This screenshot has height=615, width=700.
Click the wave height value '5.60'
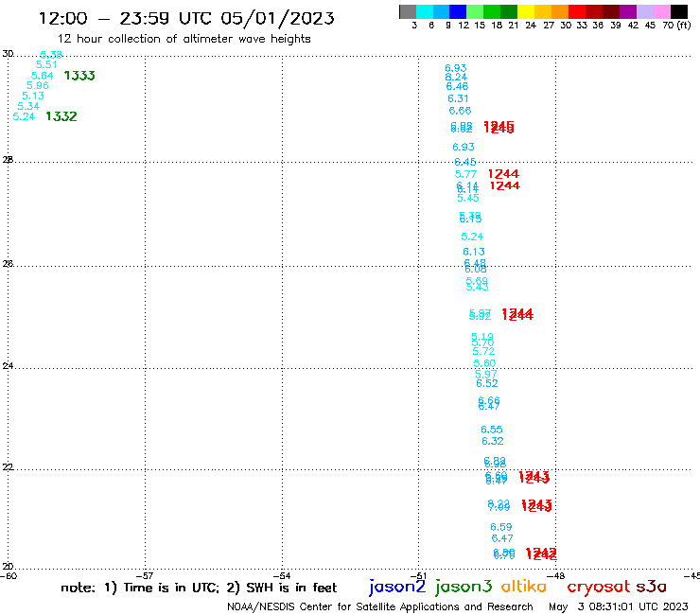coord(485,363)
